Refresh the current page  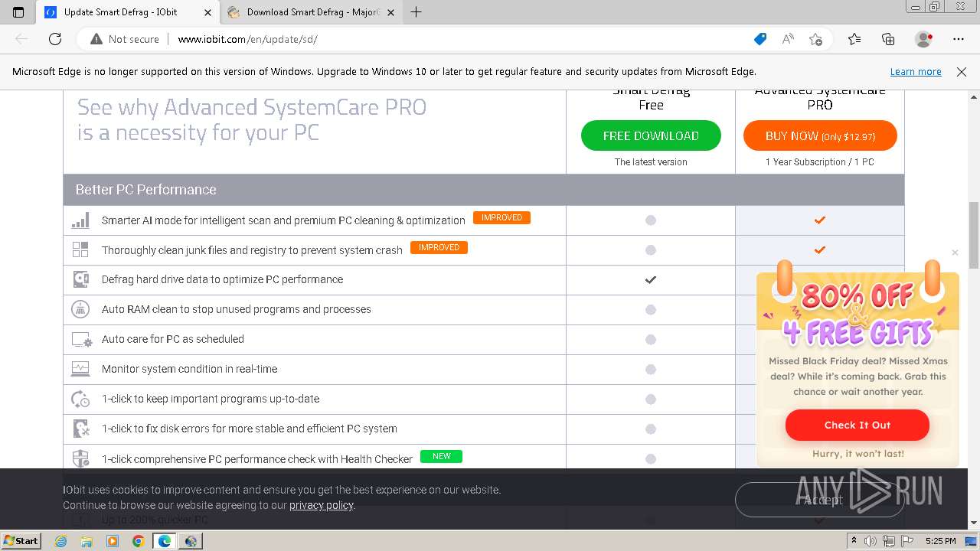pos(55,39)
